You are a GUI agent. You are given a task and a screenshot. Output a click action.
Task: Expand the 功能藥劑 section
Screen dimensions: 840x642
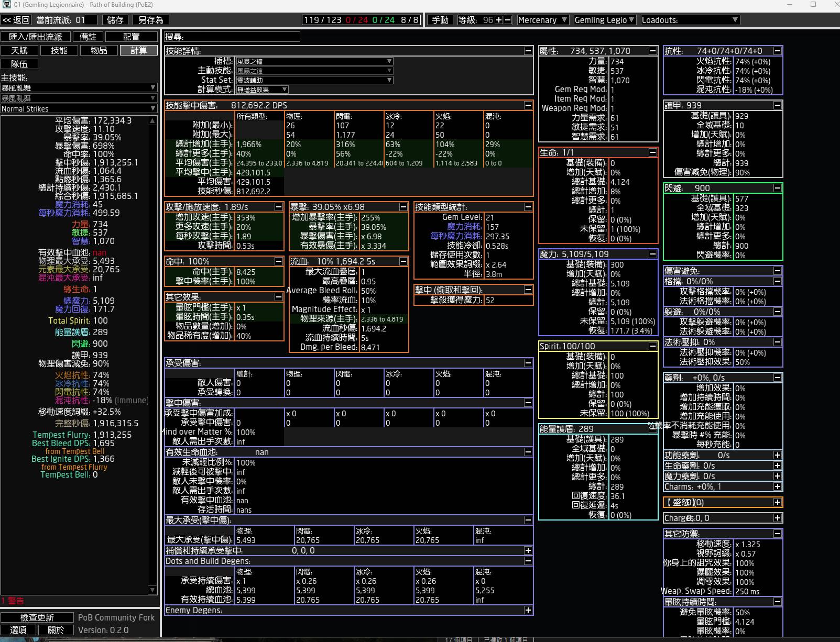(x=777, y=455)
